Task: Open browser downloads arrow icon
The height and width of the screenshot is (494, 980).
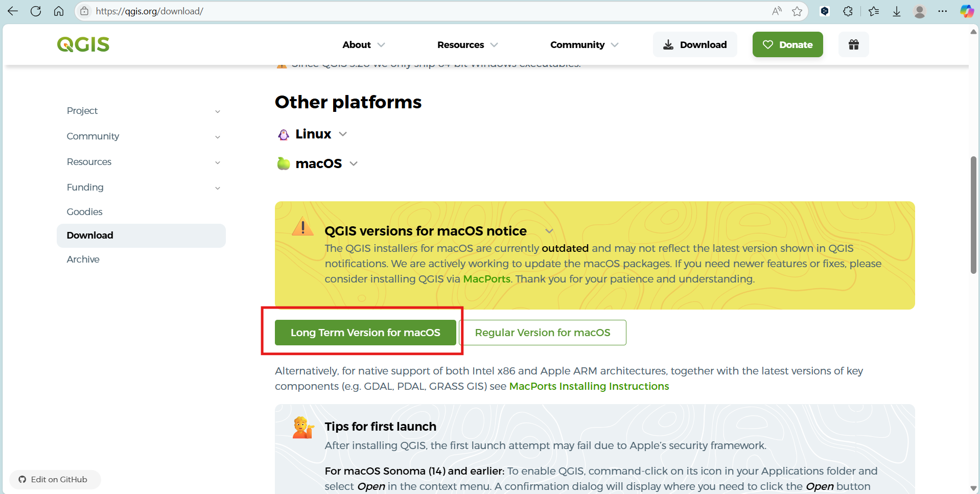Action: 896,11
